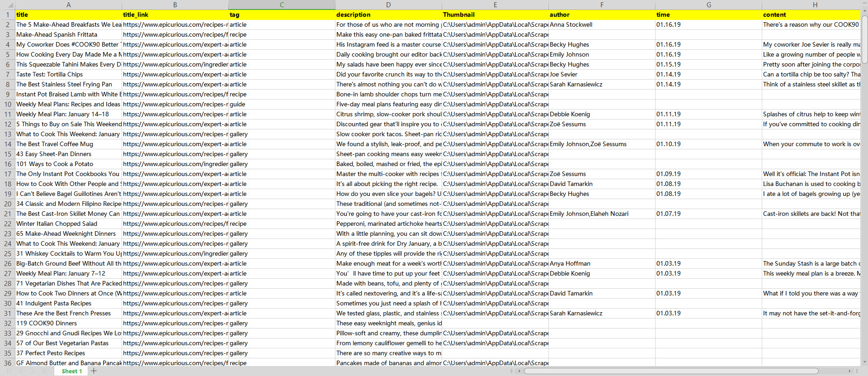Screen dimensions: 868x376
Task: Select the yellow 'title' header cell
Action: 68,14
